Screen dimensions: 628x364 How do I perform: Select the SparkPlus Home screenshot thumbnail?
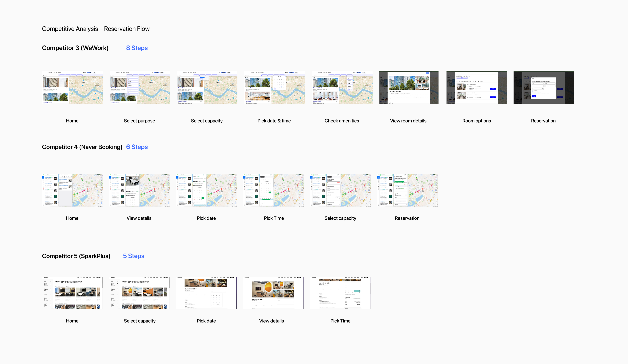click(72, 293)
